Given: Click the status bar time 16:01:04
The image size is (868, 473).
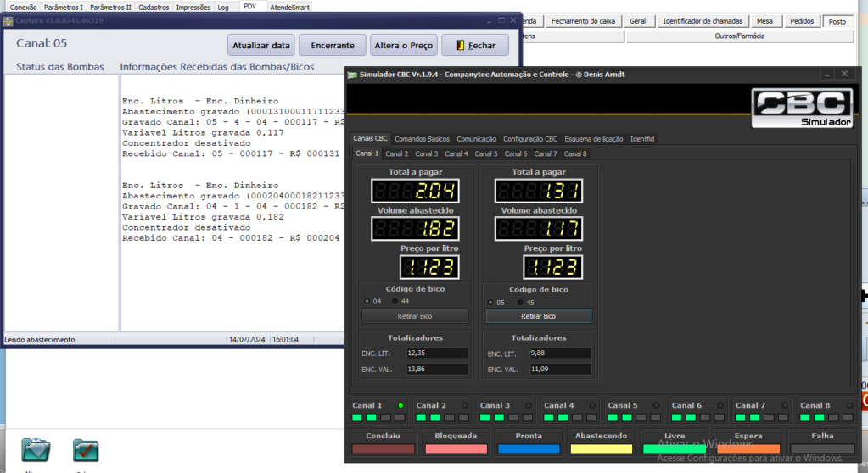Looking at the screenshot, I should (x=285, y=340).
